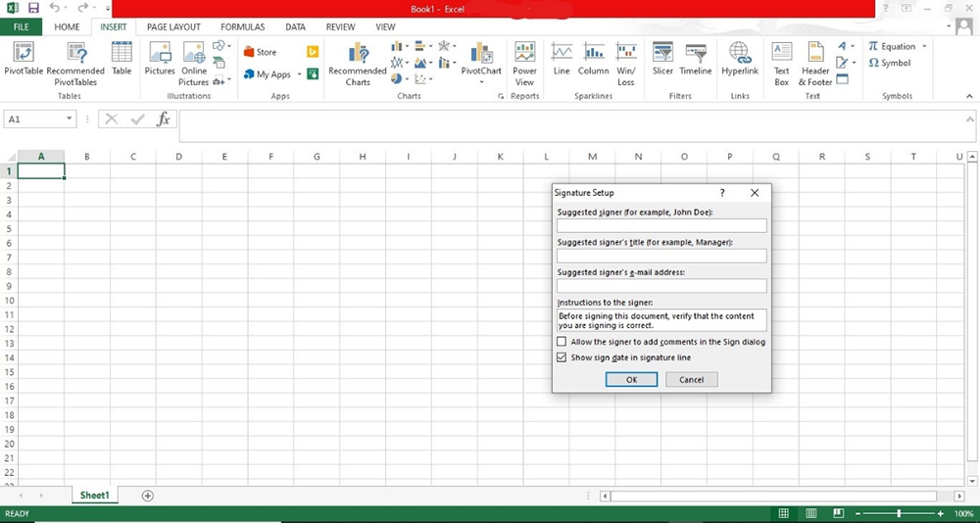Enable Allow the signer to add comments

[562, 342]
